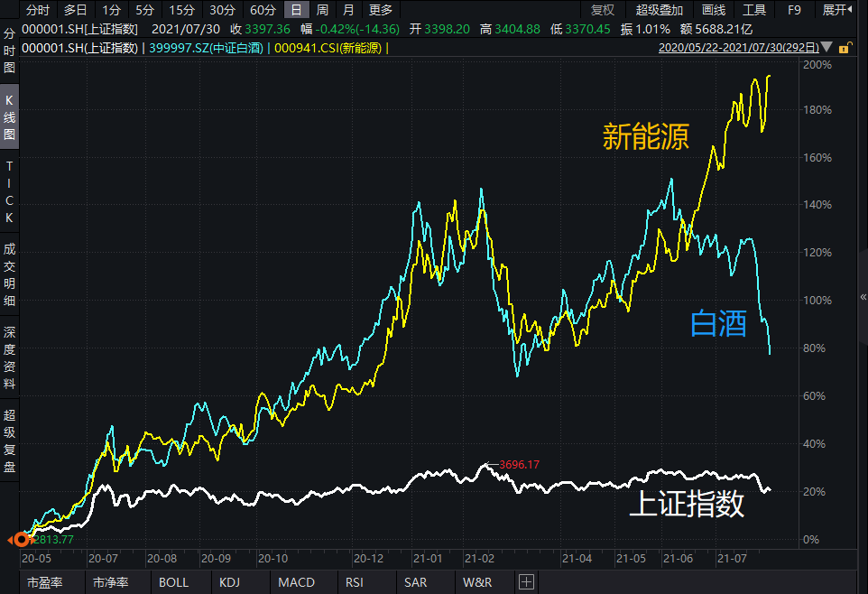Screen dimensions: 868x594
Task: Click the plus icon to add an indicator
Action: point(525,582)
